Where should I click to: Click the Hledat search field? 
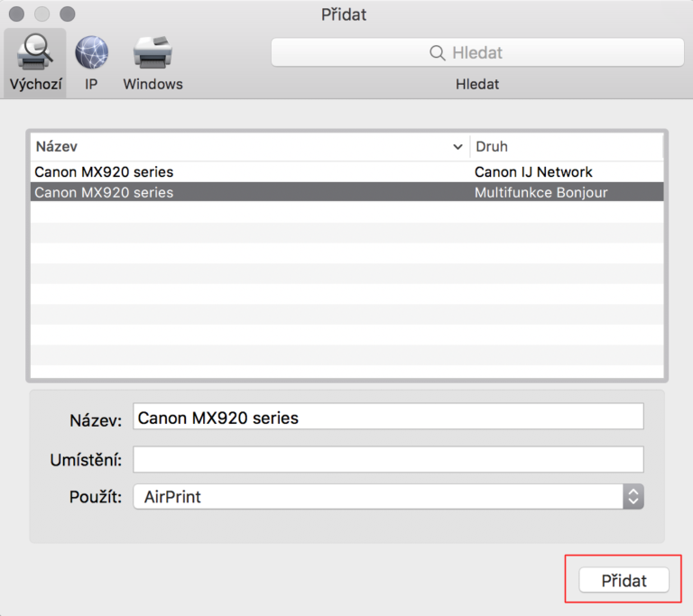pyautogui.click(x=476, y=53)
